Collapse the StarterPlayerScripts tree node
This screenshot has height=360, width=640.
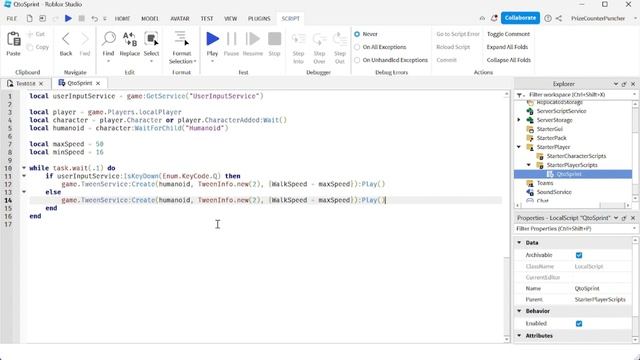tap(529, 165)
